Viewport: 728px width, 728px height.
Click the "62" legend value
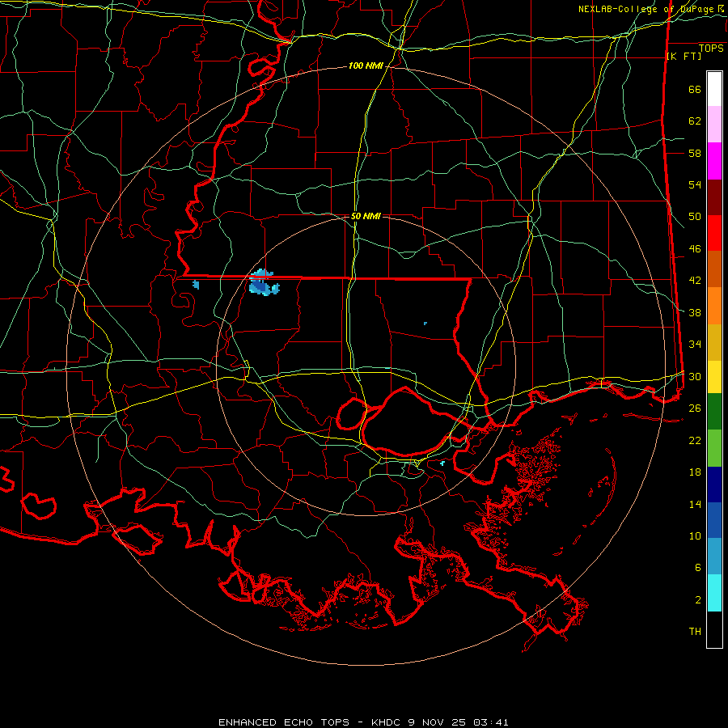point(695,121)
